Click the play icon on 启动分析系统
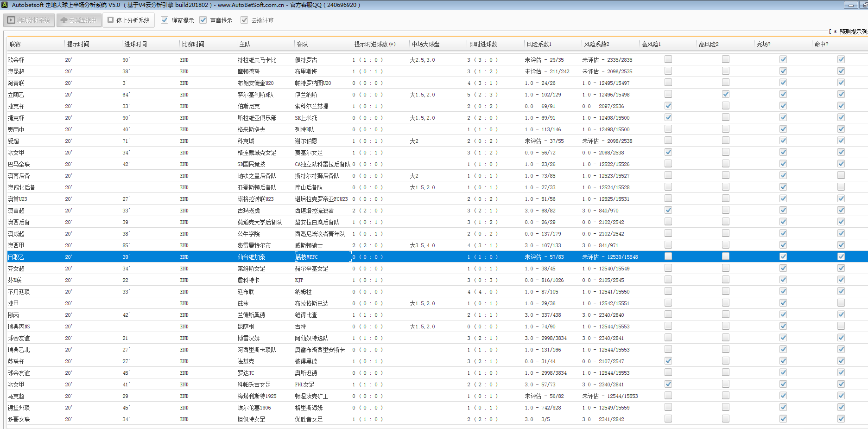868x429 pixels. (x=11, y=20)
